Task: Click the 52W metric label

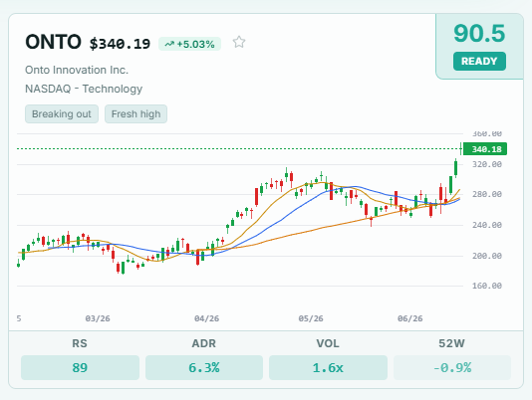Action: click(451, 343)
